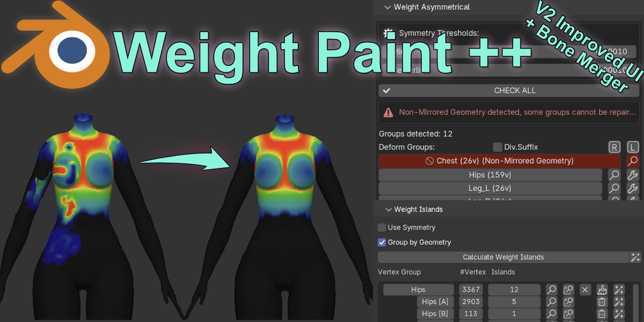Select the Hips (159v) deform group

click(490, 175)
